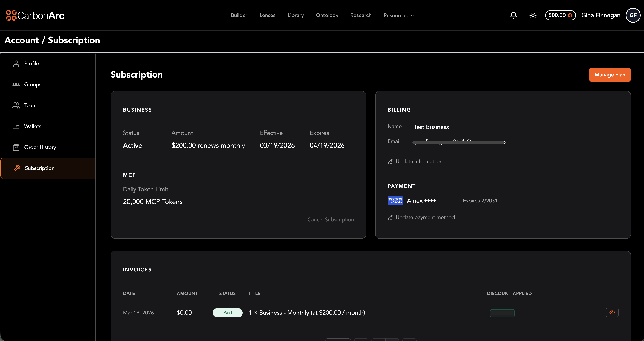Toggle the light/dark theme sun icon

click(x=533, y=15)
